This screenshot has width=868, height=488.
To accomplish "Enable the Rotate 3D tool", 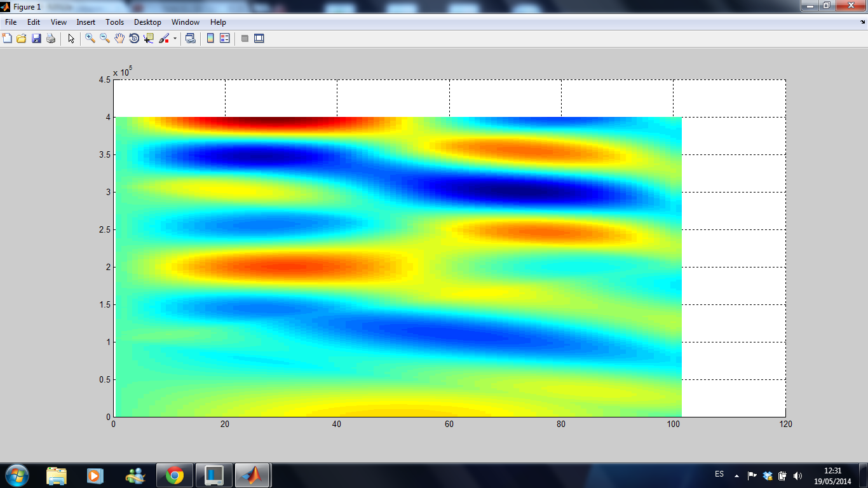I will coord(134,39).
